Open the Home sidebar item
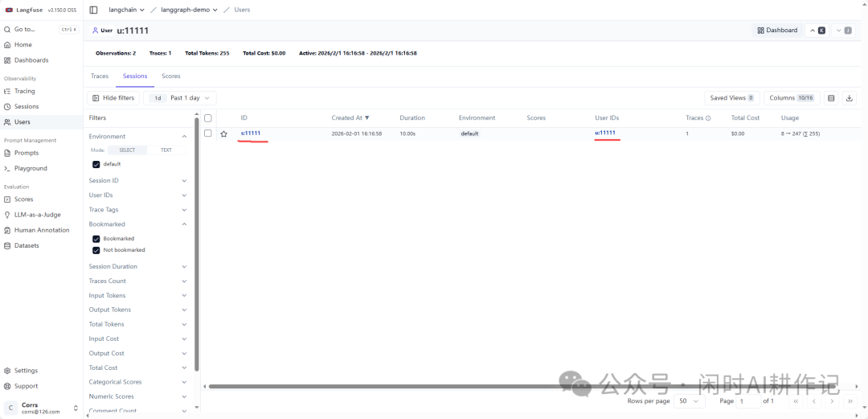This screenshot has height=419, width=868. pyautogui.click(x=23, y=45)
